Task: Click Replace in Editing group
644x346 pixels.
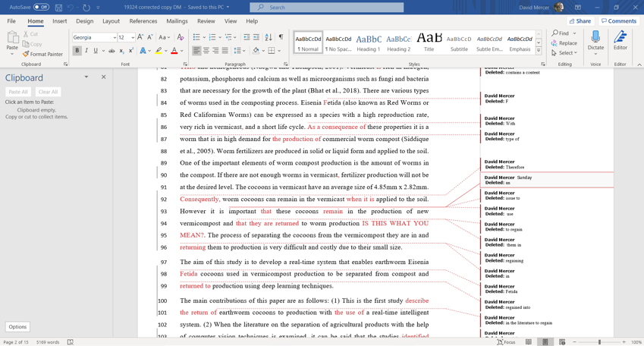Action: coord(564,42)
